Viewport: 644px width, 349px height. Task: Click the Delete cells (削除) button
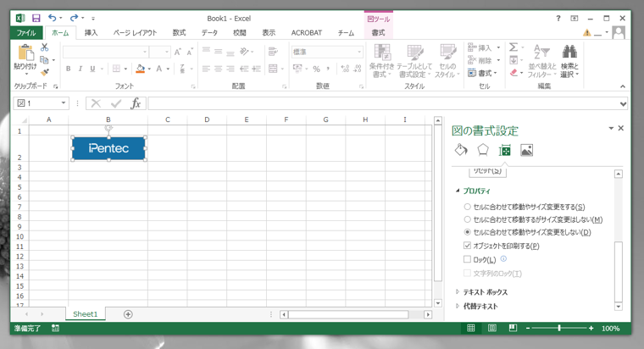pyautogui.click(x=480, y=60)
